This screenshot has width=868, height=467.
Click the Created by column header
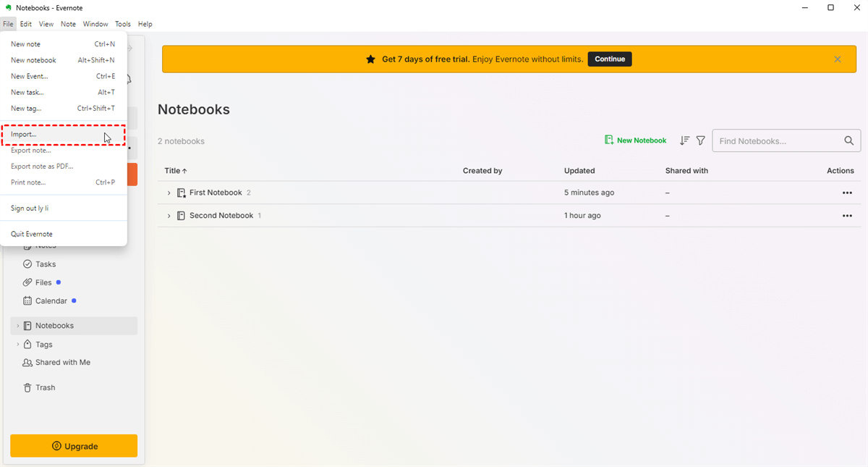coord(482,171)
